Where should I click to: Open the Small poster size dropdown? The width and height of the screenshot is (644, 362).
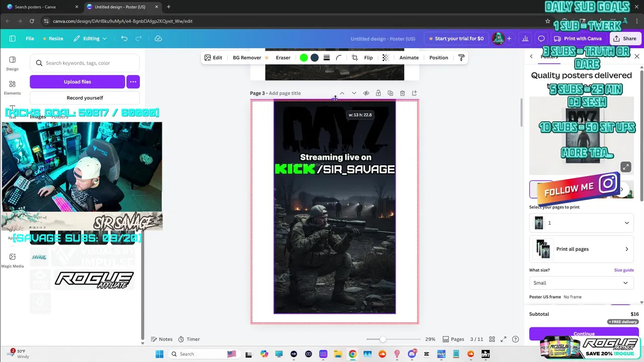[582, 283]
